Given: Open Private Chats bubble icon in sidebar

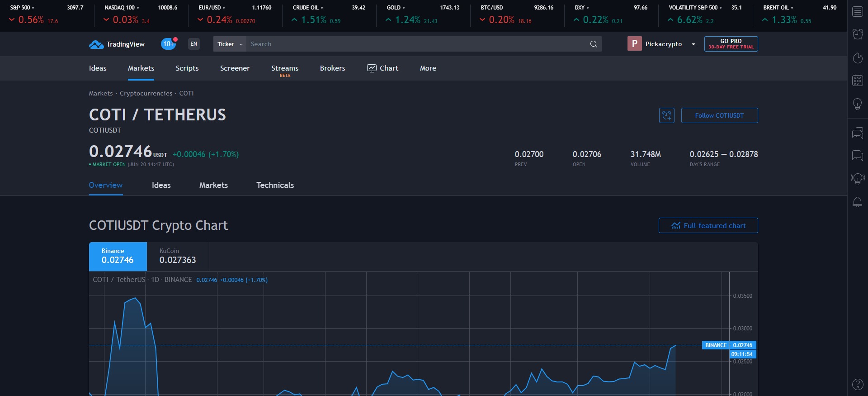Looking at the screenshot, I should [x=858, y=156].
